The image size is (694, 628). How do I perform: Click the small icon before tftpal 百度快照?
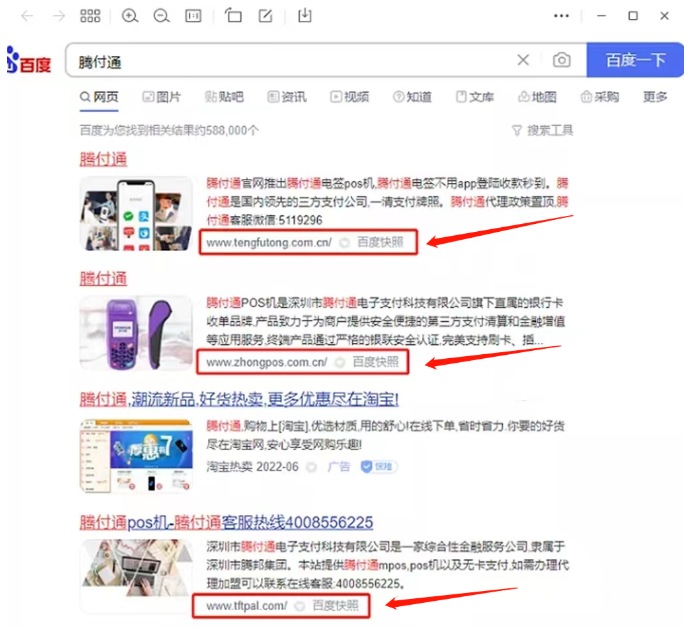point(300,606)
